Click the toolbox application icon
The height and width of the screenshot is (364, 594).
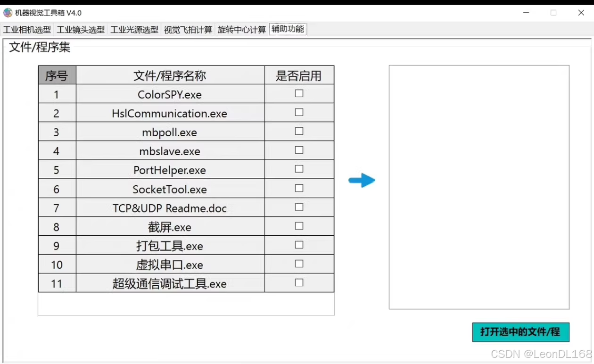(8, 12)
